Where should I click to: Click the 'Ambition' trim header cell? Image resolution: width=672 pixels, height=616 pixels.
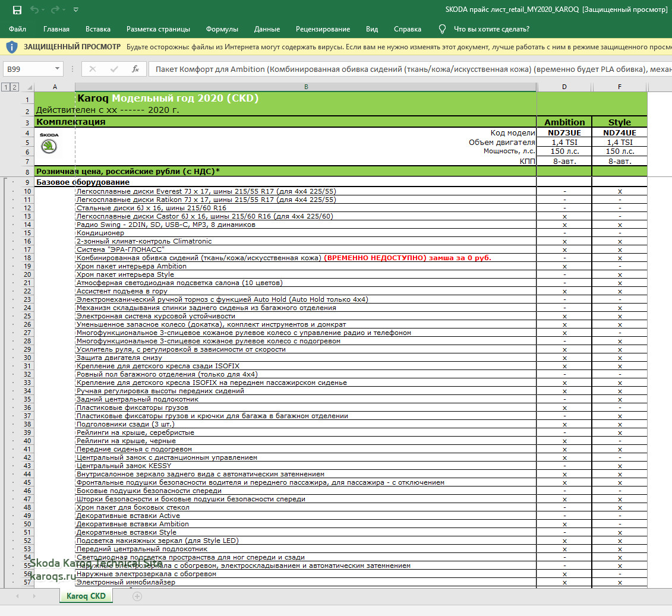[564, 122]
